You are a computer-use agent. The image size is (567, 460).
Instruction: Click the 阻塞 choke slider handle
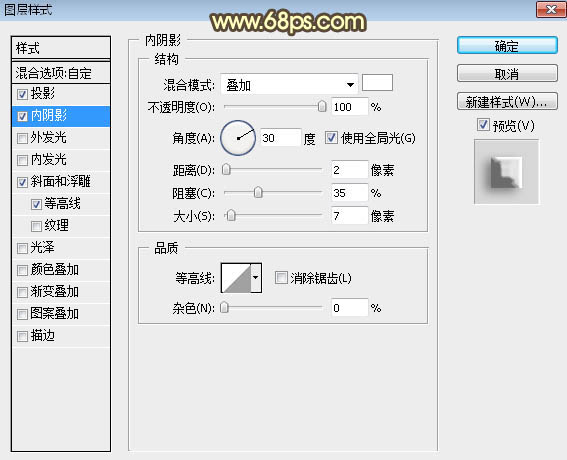click(258, 192)
